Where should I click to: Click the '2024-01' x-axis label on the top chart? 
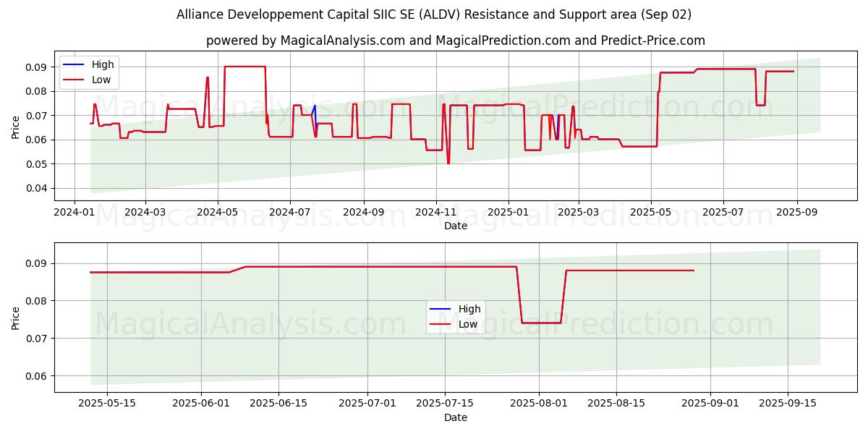click(75, 213)
